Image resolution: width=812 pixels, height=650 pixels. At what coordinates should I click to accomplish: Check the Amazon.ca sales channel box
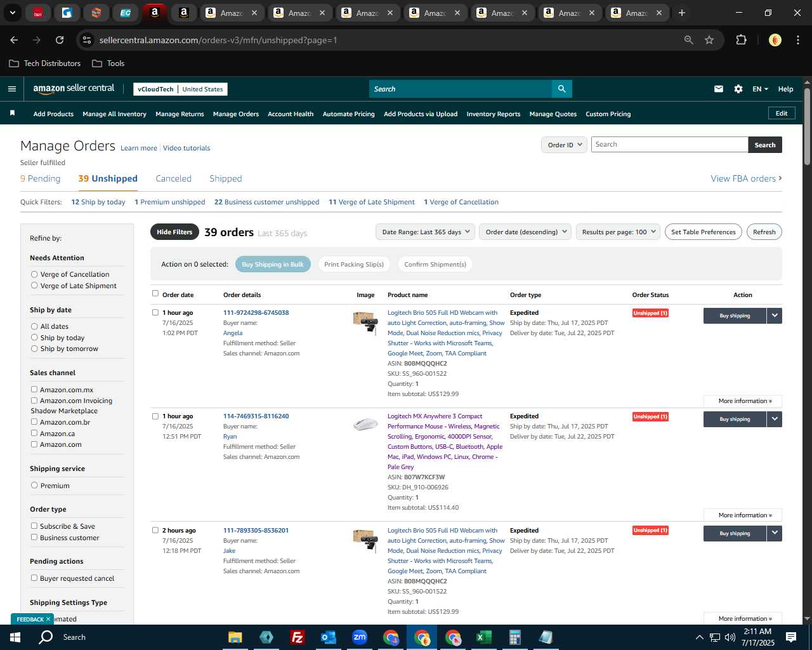pos(34,434)
